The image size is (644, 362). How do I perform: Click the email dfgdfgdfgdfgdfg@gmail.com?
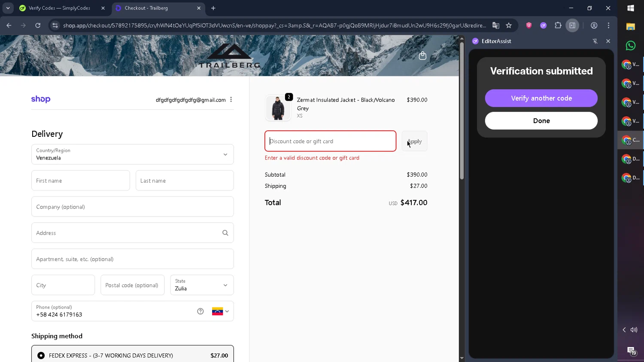click(191, 100)
